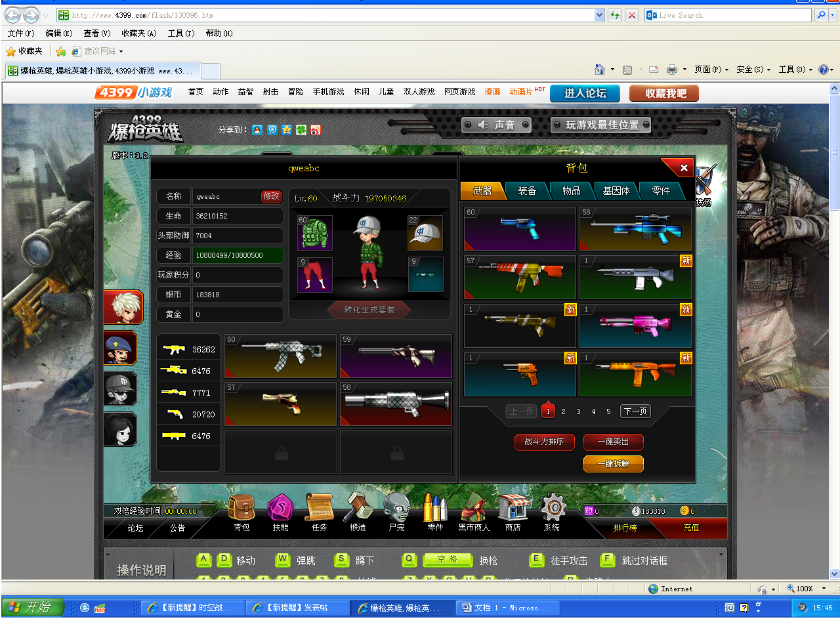Click the level 57 red-yellow rifle in backpack
The height and width of the screenshot is (630, 840).
coord(520,278)
